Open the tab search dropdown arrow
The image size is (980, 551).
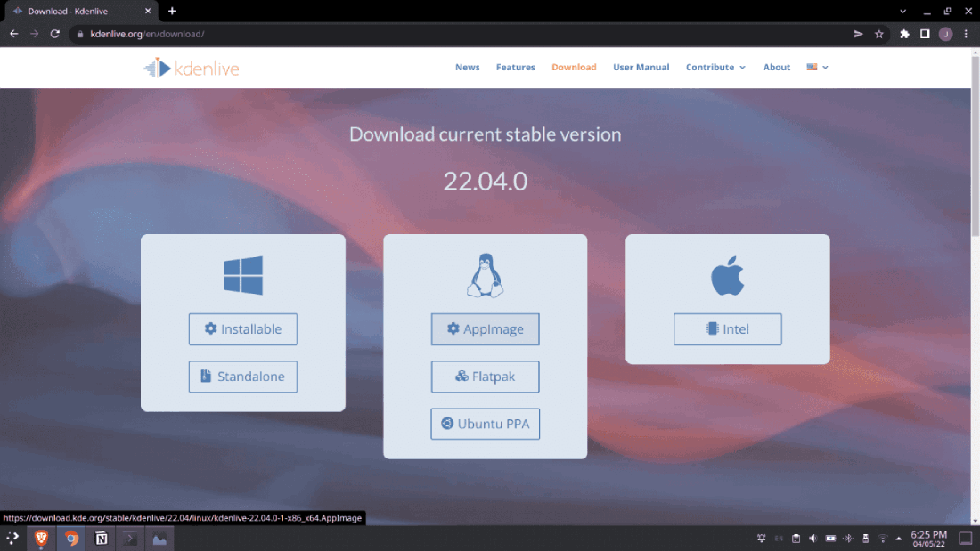pos(902,12)
